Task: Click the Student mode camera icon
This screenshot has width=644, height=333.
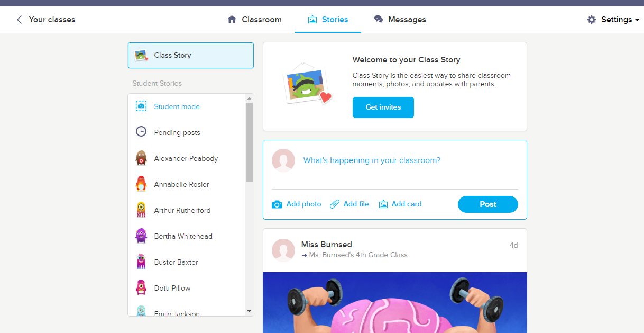Action: point(141,106)
